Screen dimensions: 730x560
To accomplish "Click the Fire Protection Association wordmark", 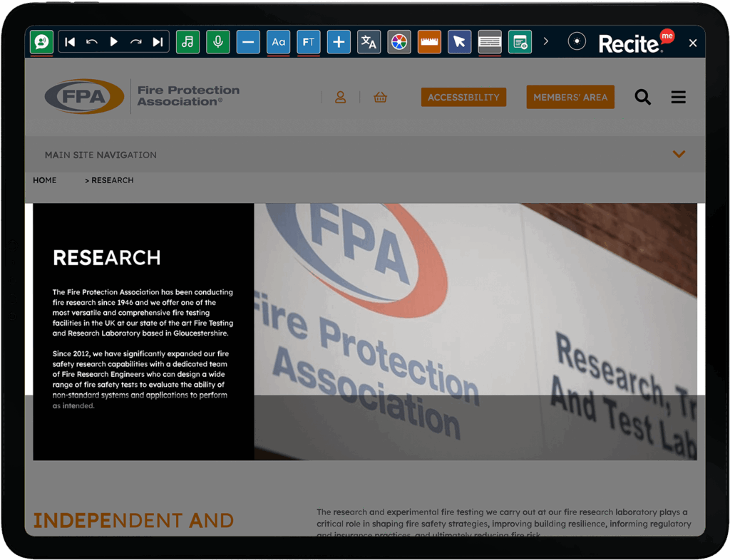I will (188, 95).
